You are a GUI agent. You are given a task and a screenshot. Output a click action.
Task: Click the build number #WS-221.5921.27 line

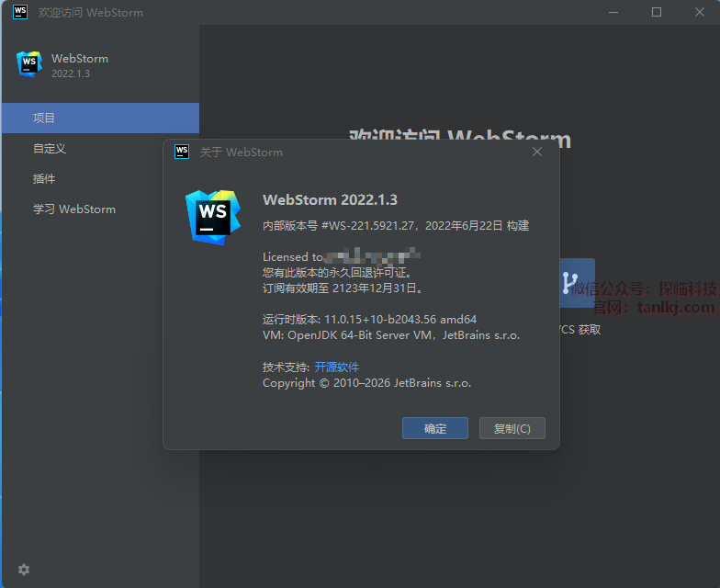pos(396,226)
